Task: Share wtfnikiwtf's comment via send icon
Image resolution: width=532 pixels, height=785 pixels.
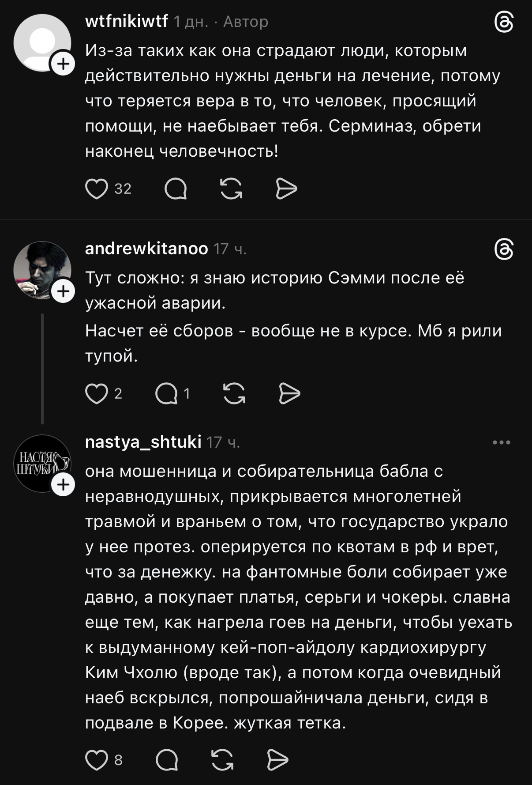Action: tap(286, 189)
